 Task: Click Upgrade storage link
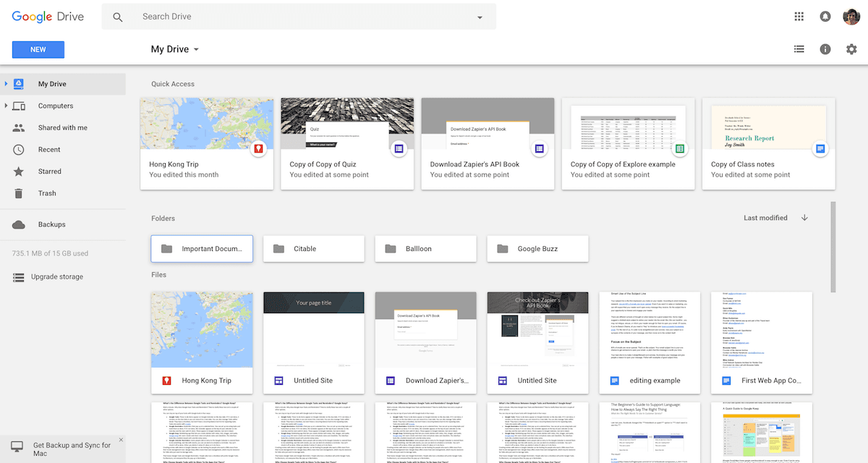[x=56, y=277]
